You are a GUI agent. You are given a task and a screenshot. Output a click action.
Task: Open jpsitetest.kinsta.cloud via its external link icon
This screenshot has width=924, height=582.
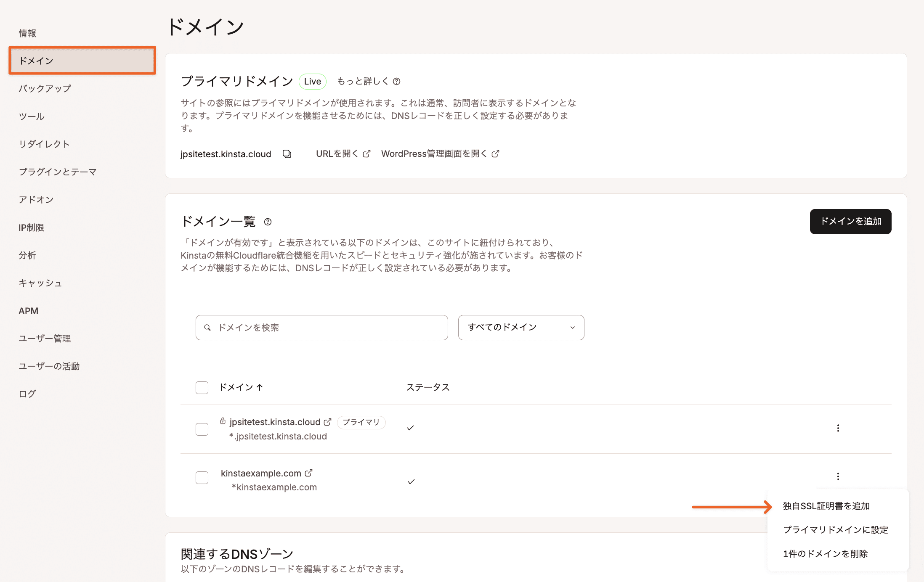click(328, 421)
